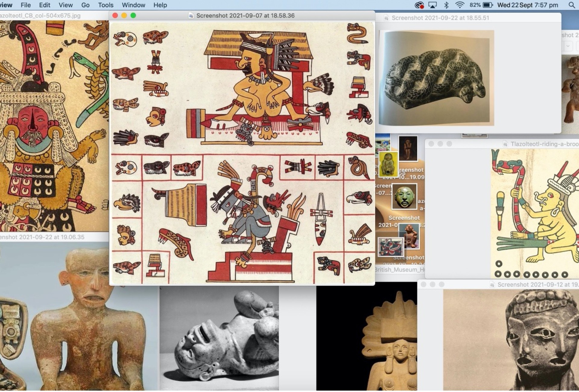Open Spotlight search magnifier
579x392 pixels.
[x=571, y=5]
